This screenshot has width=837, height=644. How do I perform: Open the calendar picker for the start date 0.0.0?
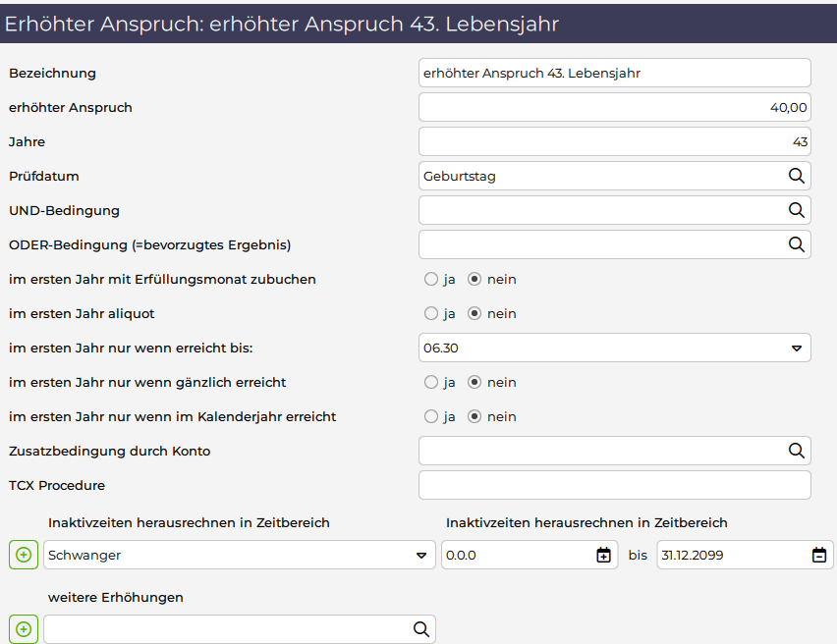pos(604,556)
